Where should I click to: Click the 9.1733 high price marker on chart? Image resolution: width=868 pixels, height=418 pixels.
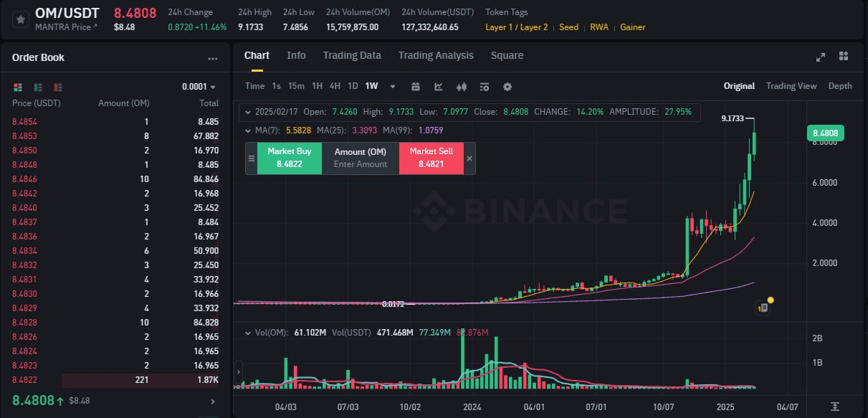pos(734,118)
